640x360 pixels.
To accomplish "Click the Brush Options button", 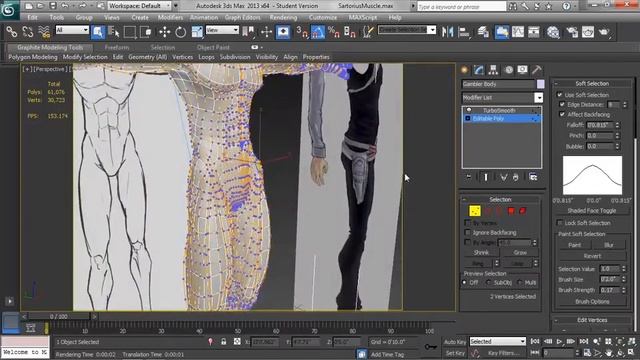I will coord(592,302).
